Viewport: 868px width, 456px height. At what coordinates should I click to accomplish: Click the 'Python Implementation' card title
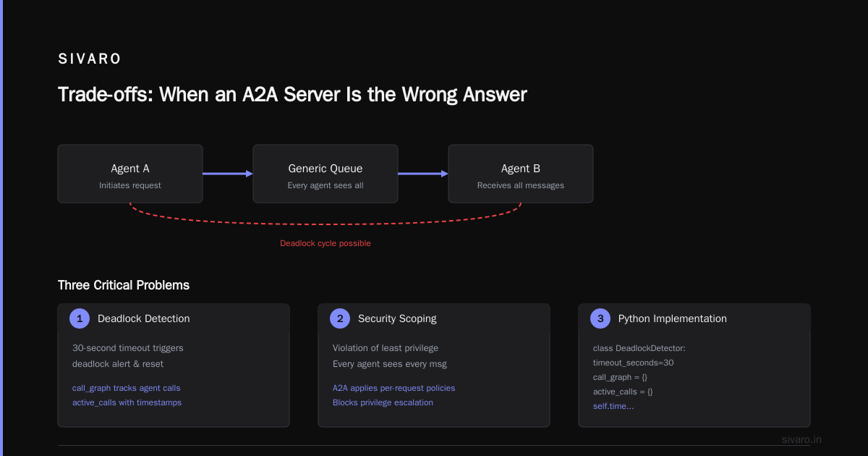tap(673, 318)
